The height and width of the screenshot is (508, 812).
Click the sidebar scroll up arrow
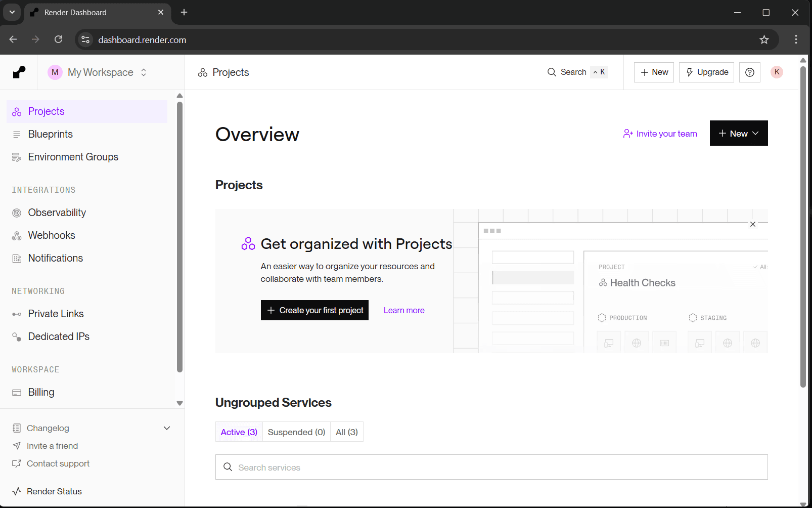179,96
